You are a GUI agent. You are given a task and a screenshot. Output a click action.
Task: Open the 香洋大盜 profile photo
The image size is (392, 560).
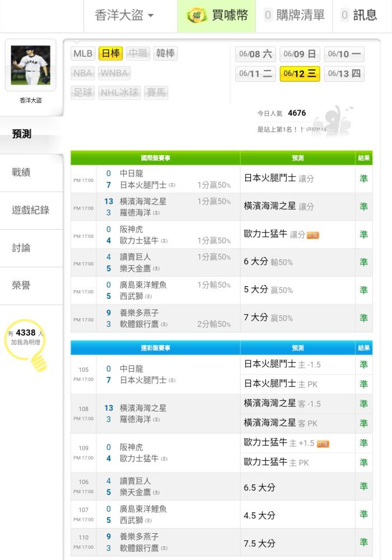click(31, 65)
